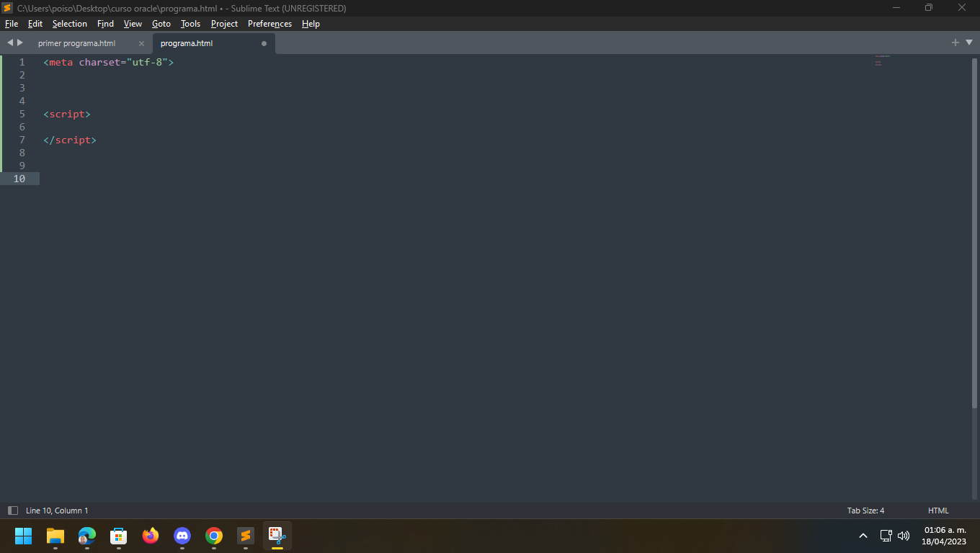Image resolution: width=980 pixels, height=553 pixels.
Task: Open Microsoft Store from taskbar
Action: [119, 536]
